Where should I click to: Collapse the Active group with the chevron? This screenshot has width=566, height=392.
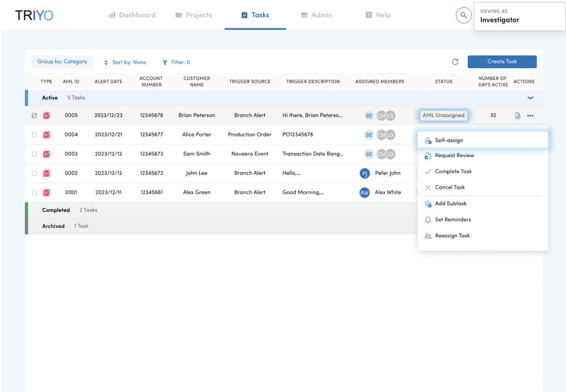click(x=530, y=98)
